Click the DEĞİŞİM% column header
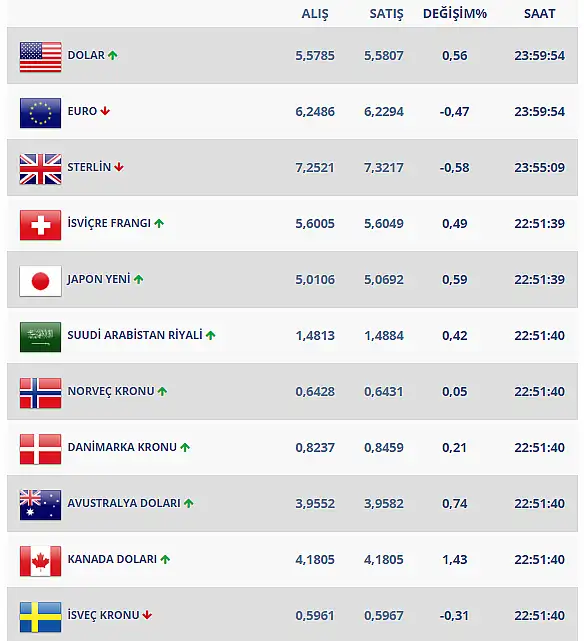The height and width of the screenshot is (641, 584). pyautogui.click(x=455, y=14)
